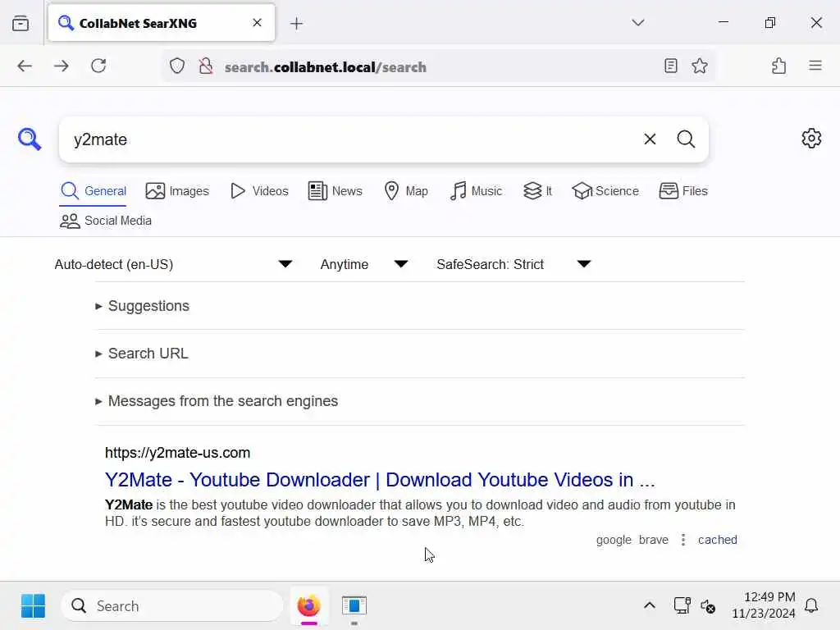The height and width of the screenshot is (630, 840).
Task: Open tracking protection shield
Action: [177, 66]
